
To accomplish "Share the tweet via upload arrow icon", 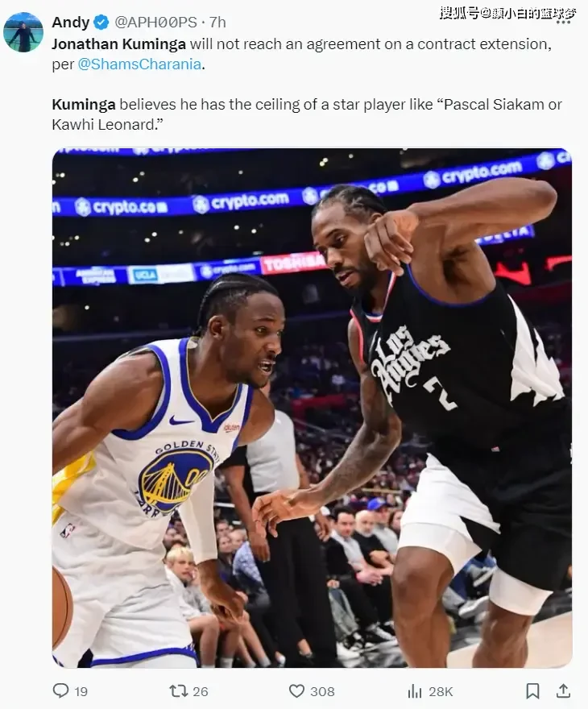I will click(563, 690).
